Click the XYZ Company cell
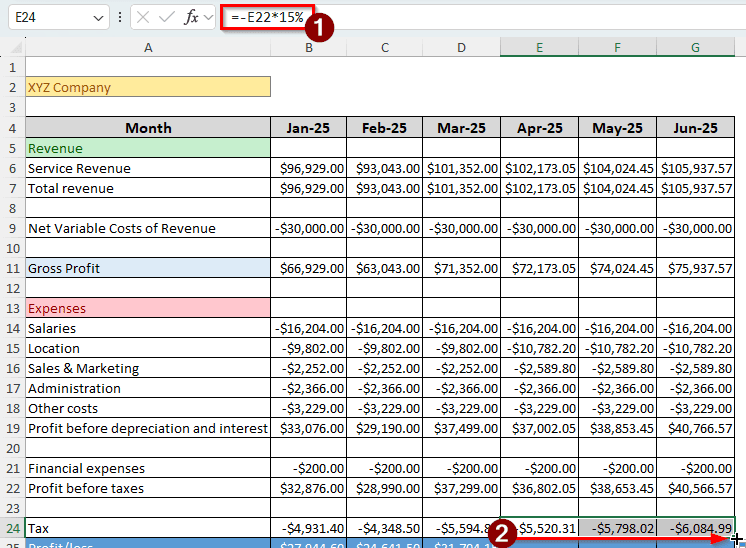 [148, 88]
